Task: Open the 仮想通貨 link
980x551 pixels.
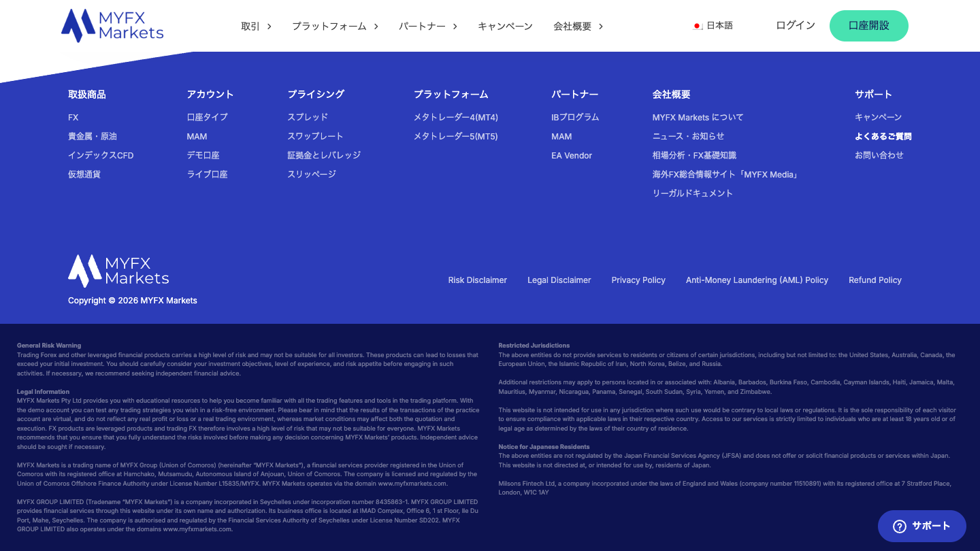Action: (x=84, y=175)
